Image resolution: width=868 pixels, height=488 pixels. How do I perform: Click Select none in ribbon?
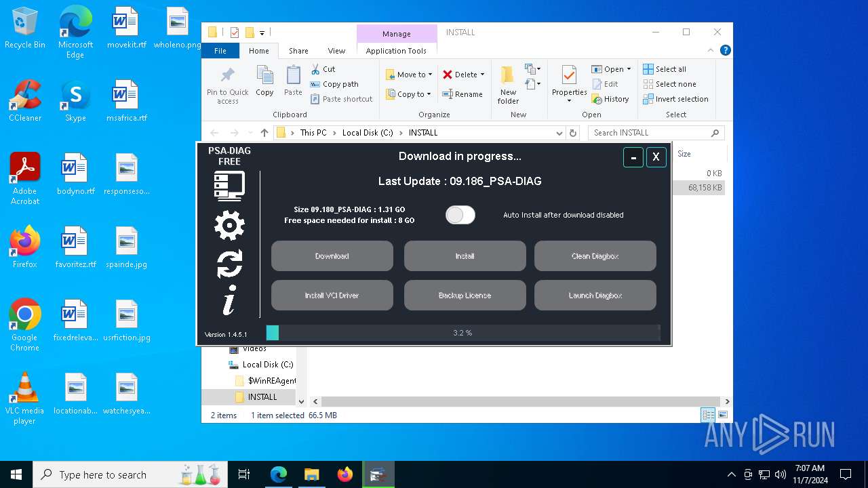tap(669, 84)
